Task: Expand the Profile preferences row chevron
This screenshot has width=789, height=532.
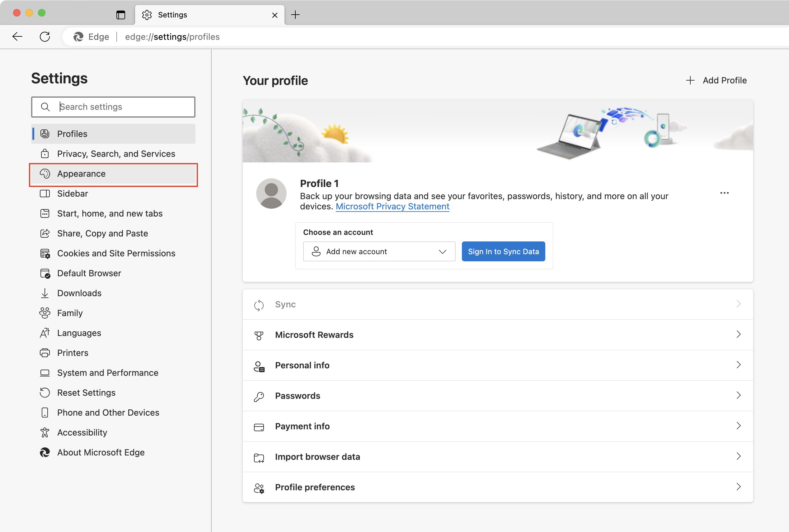Action: pyautogui.click(x=738, y=487)
